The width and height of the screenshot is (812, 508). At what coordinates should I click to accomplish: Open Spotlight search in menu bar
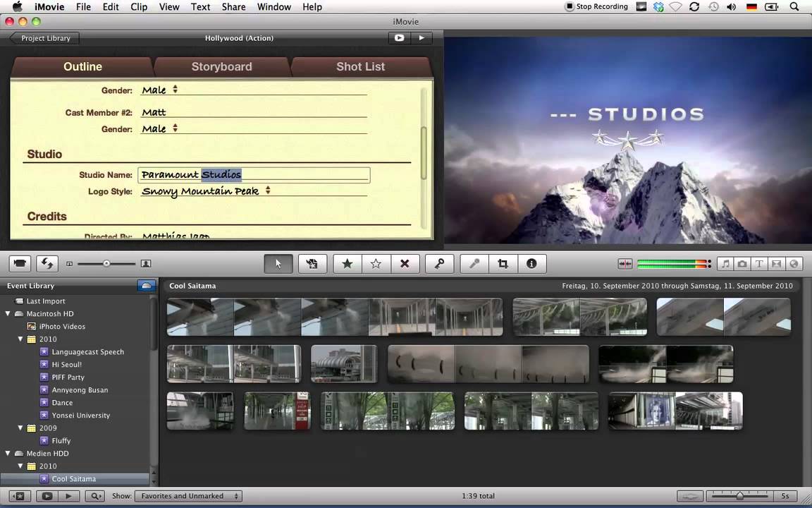[794, 7]
